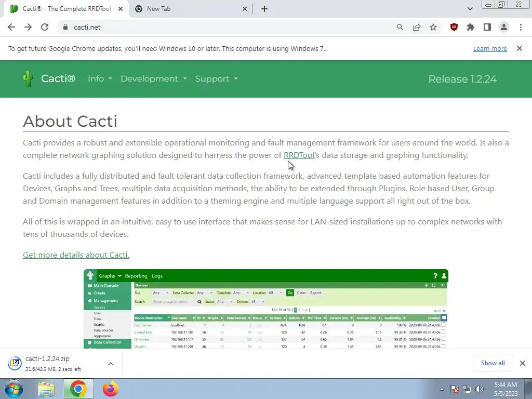Viewport: 532px width, 399px height.
Task: Click the user icon in Cacti screenshot
Action: 444,276
